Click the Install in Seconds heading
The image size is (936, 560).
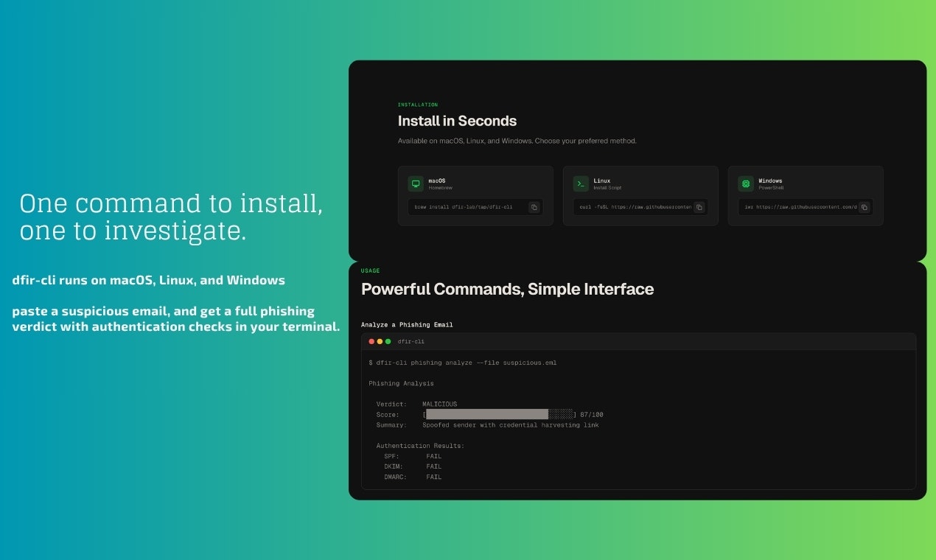point(457,121)
